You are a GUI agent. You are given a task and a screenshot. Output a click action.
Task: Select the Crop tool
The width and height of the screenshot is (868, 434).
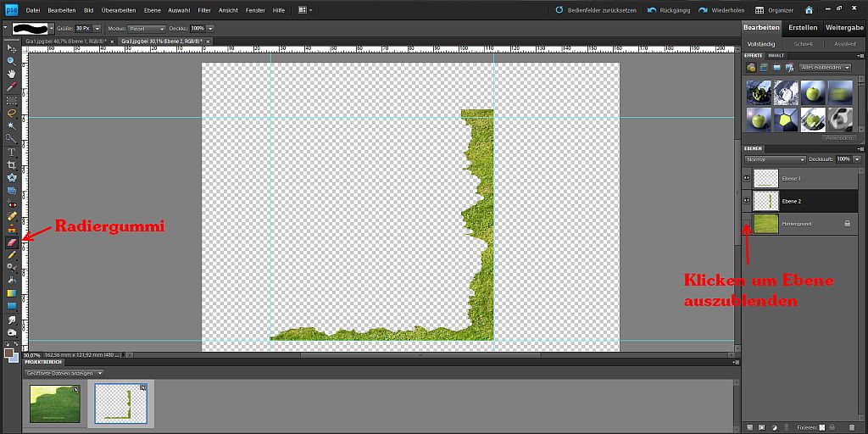coord(12,164)
